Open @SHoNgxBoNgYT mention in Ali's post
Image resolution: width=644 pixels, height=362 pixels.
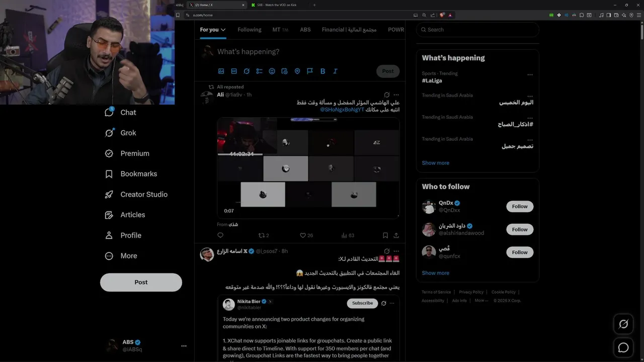[x=342, y=110]
